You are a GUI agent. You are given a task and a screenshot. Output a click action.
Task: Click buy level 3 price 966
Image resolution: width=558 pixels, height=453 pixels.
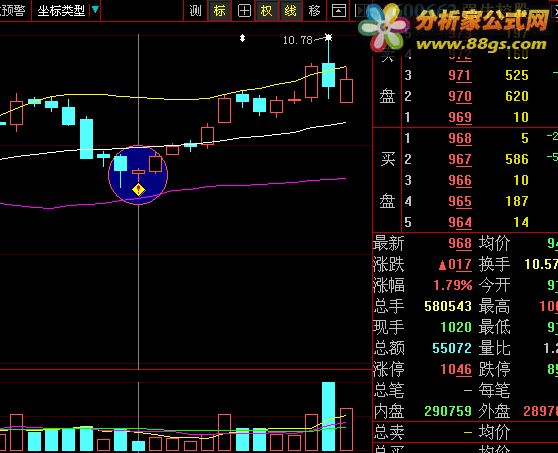tap(460, 180)
